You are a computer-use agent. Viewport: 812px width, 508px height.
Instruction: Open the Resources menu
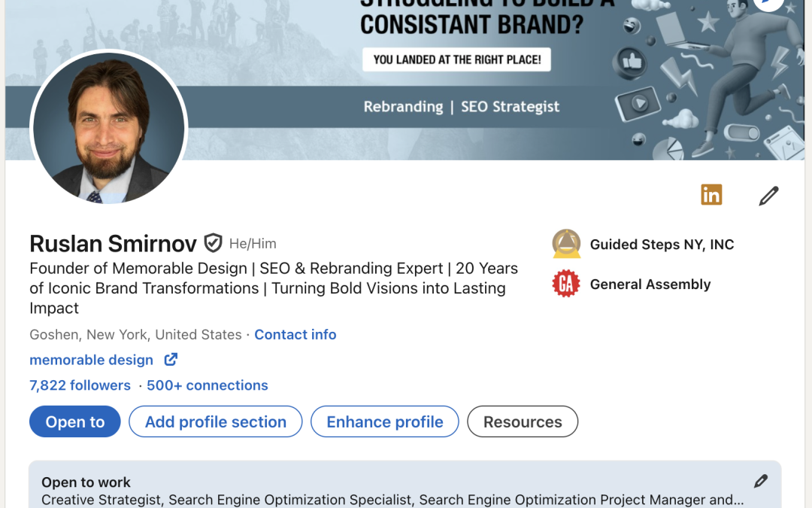click(522, 421)
